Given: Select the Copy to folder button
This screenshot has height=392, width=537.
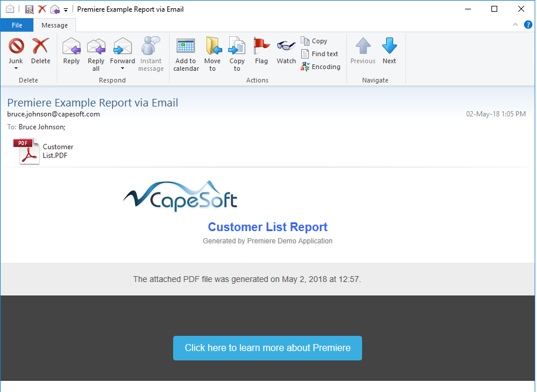Looking at the screenshot, I should coord(237,54).
